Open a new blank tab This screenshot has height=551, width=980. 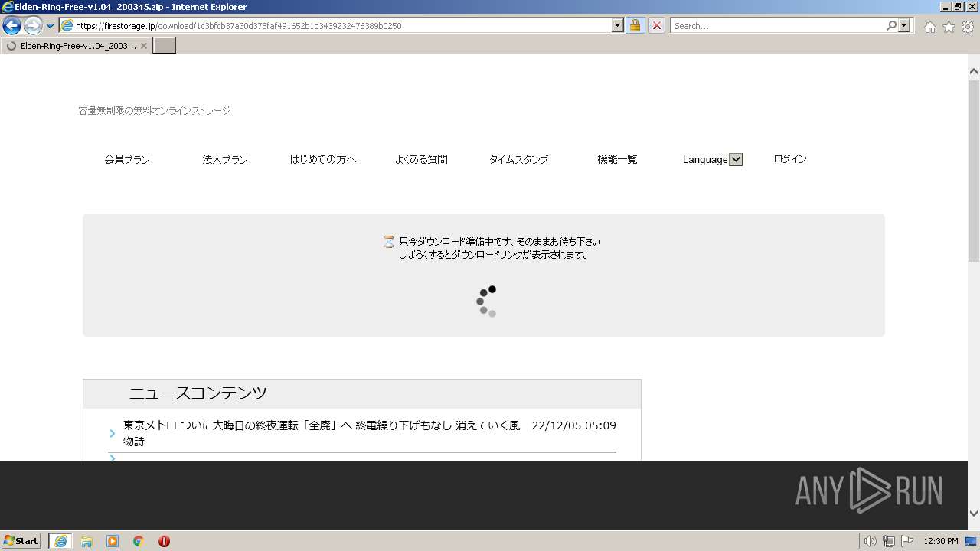[165, 46]
